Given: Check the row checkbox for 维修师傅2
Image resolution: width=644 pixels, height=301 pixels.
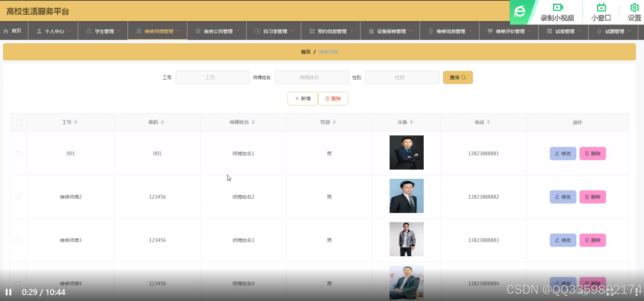Looking at the screenshot, I should (18, 197).
